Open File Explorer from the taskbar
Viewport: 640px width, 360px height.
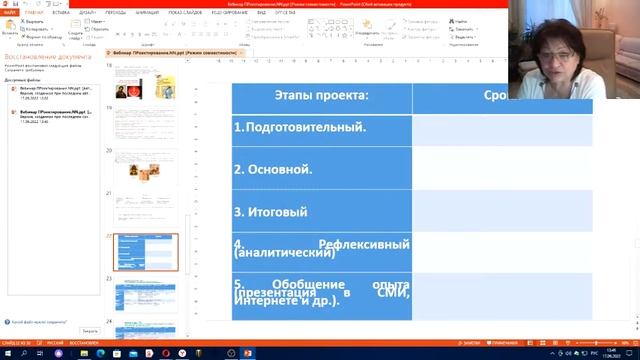click(84, 353)
